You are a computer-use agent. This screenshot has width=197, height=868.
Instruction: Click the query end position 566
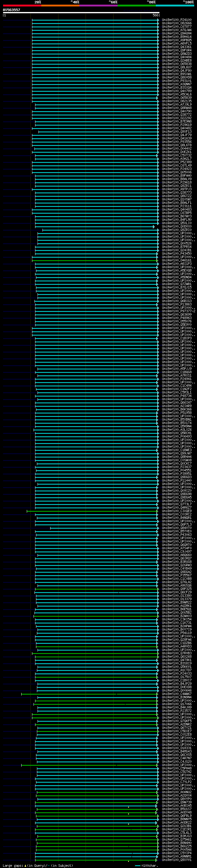(x=155, y=15)
